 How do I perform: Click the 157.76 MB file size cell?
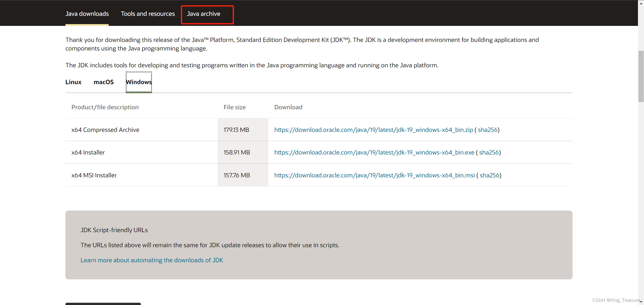click(x=243, y=175)
